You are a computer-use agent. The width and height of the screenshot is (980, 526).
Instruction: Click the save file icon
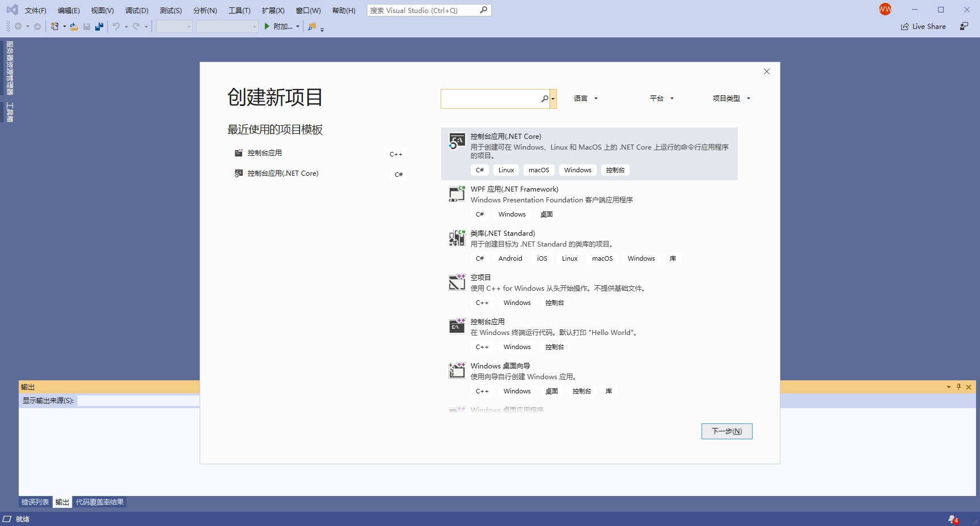87,27
